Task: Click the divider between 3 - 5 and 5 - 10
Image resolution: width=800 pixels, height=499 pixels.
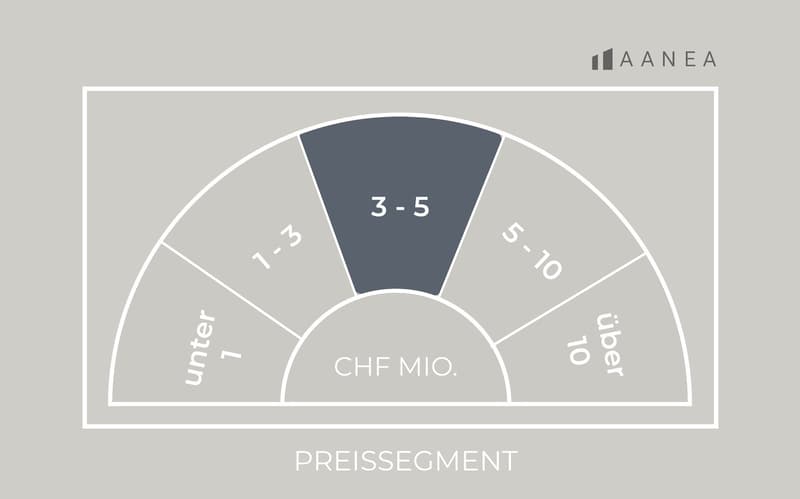Action: 471,216
